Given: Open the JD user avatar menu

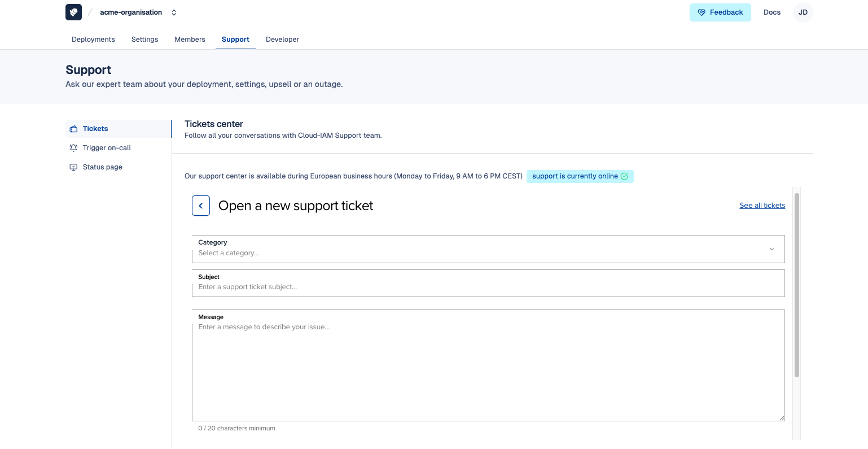Looking at the screenshot, I should pyautogui.click(x=803, y=12).
